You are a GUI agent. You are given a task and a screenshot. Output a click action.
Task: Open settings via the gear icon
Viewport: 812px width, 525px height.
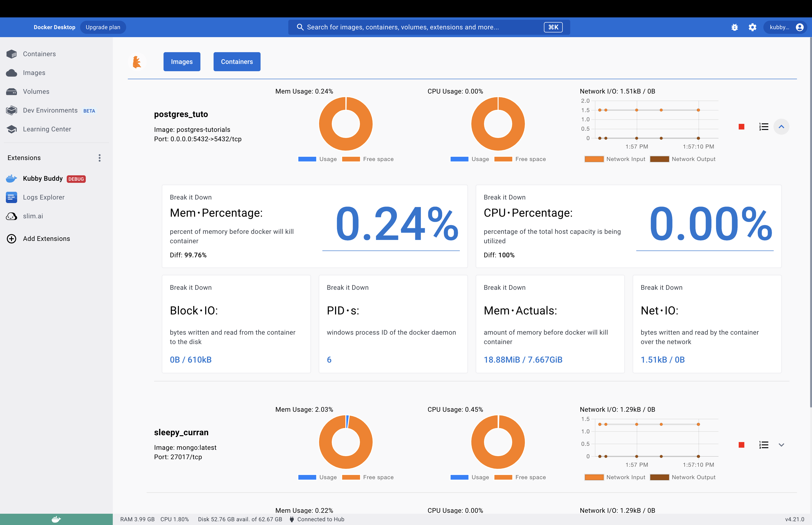click(752, 27)
